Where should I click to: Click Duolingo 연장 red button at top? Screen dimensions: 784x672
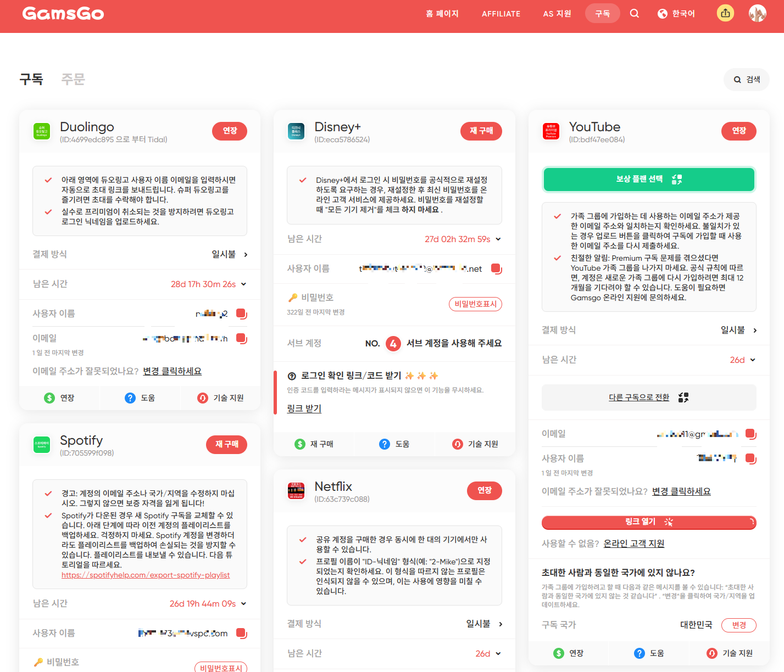(x=230, y=131)
